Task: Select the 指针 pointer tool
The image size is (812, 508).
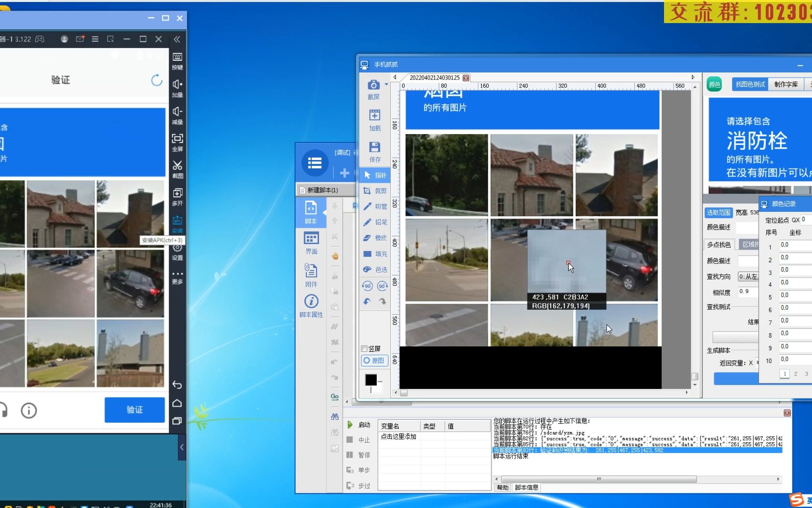Action: point(375,175)
